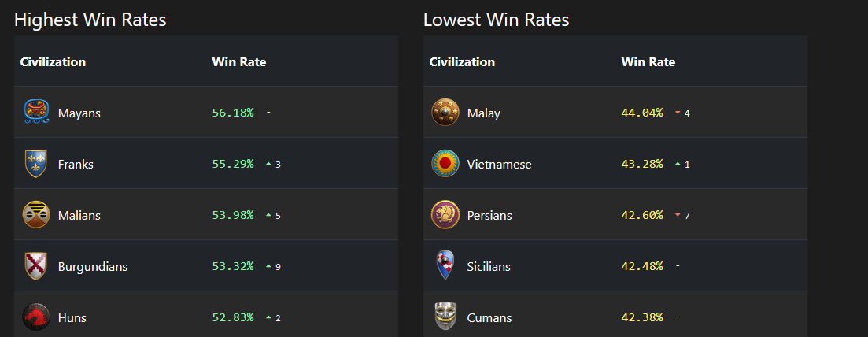Sort highest table by Civilization header
Image resolution: width=868 pixels, height=337 pixels.
pyautogui.click(x=54, y=62)
